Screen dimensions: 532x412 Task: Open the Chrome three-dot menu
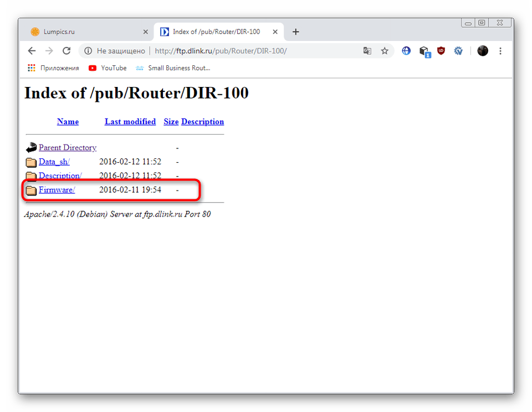500,51
